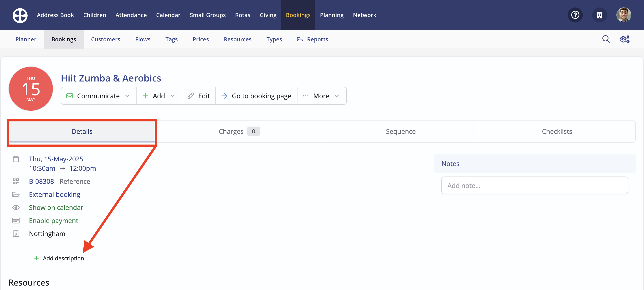Image resolution: width=644 pixels, height=290 pixels.
Task: Click the Add note input field
Action: point(534,185)
